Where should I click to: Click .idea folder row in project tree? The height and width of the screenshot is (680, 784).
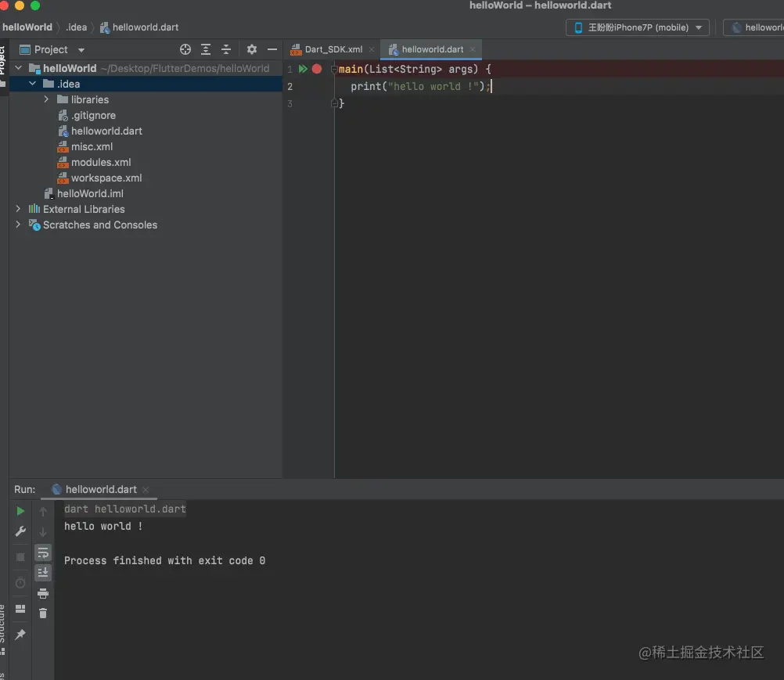[x=146, y=84]
